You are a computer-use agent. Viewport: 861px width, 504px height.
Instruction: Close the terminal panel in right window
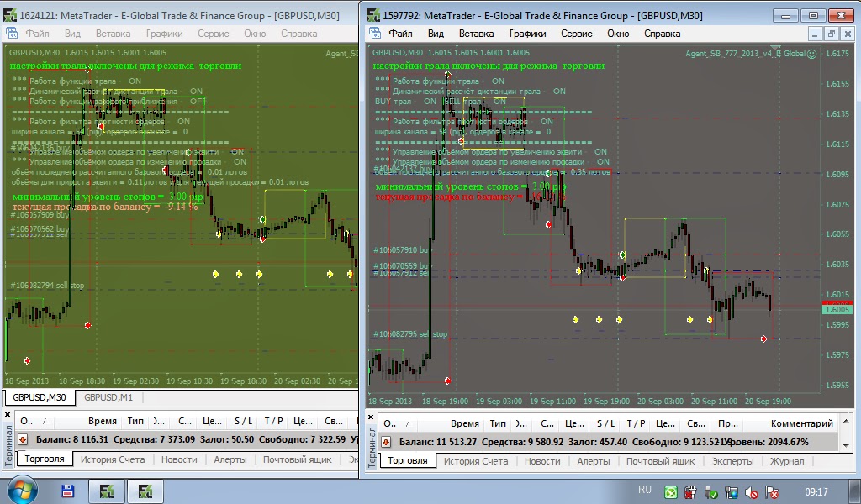[370, 417]
